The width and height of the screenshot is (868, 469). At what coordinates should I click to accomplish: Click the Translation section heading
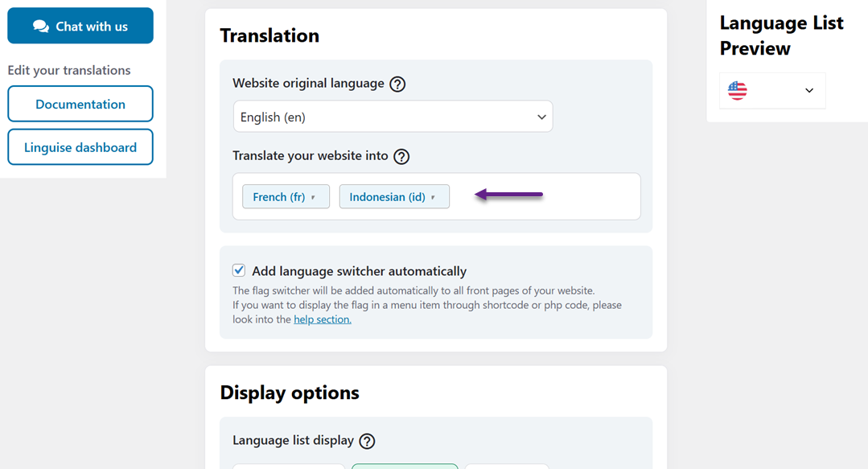(269, 35)
